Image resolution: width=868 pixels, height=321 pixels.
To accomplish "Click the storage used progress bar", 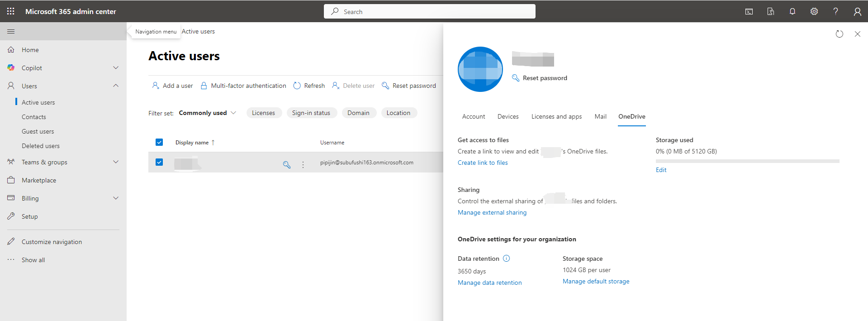I will tap(747, 161).
